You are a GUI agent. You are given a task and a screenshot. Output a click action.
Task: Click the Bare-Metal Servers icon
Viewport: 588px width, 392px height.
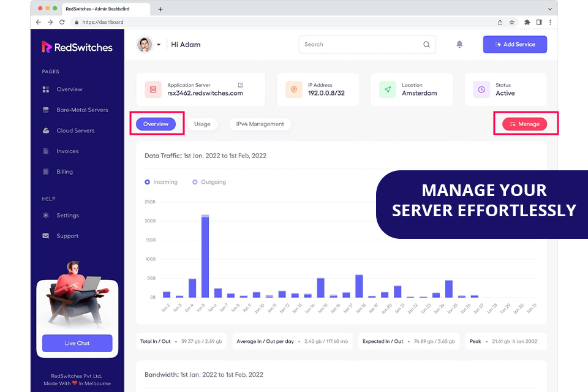(46, 110)
